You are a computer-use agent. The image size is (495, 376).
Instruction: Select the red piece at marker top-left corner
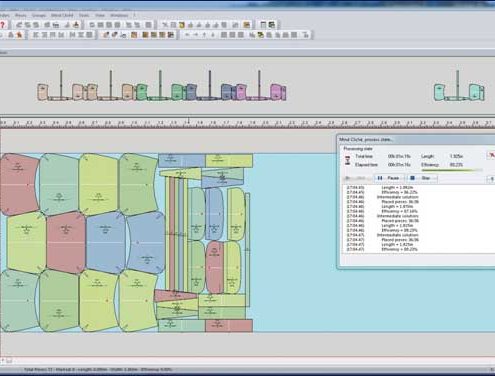19,183
